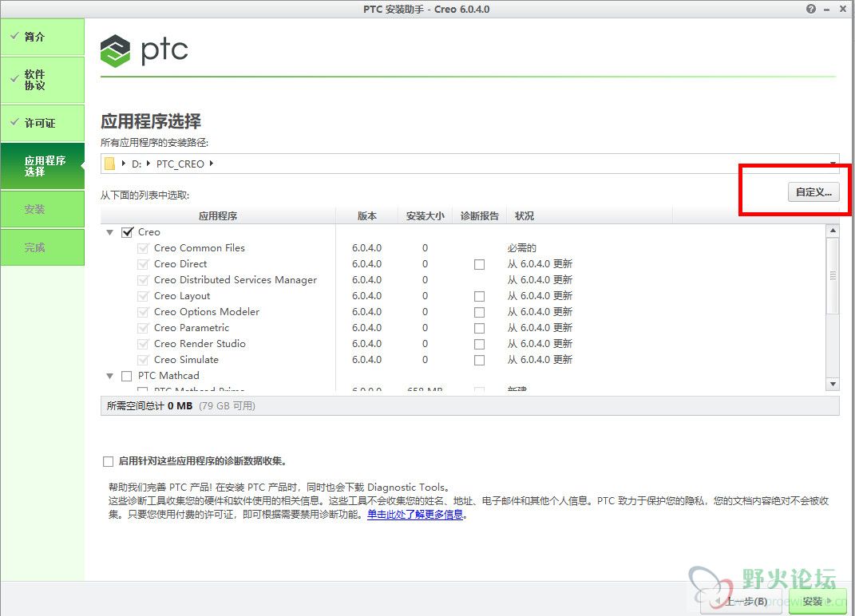Enable diagnostic data collection for applications
This screenshot has width=855, height=616.
(x=108, y=462)
